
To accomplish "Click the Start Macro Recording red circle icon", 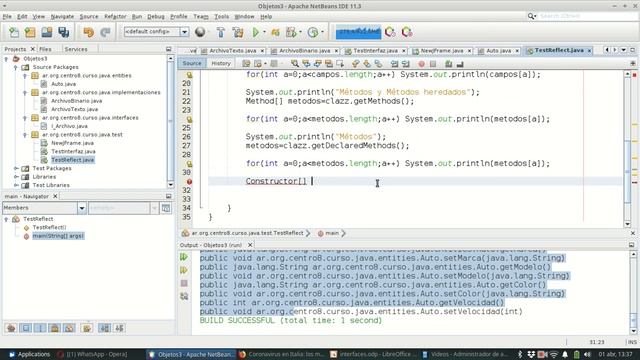I will point(422,64).
